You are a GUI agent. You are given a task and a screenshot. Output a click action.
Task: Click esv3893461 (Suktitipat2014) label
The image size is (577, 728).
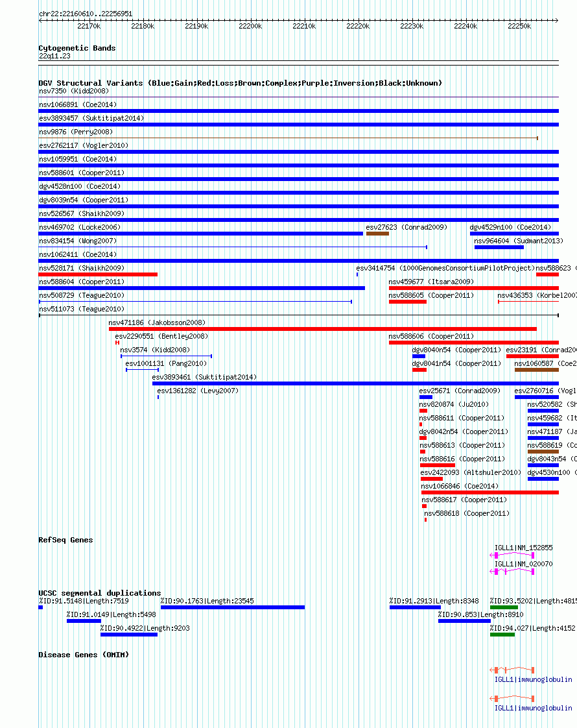pos(204,377)
